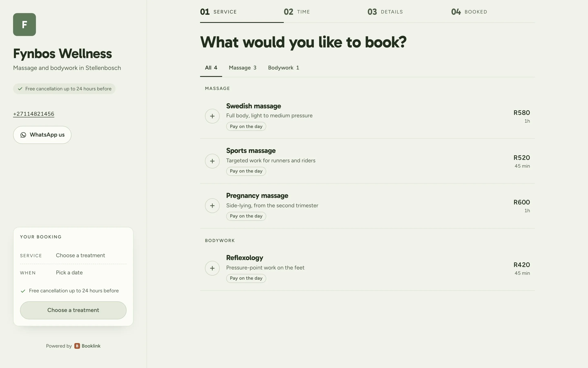Click the WhatsApp us button

click(42, 135)
